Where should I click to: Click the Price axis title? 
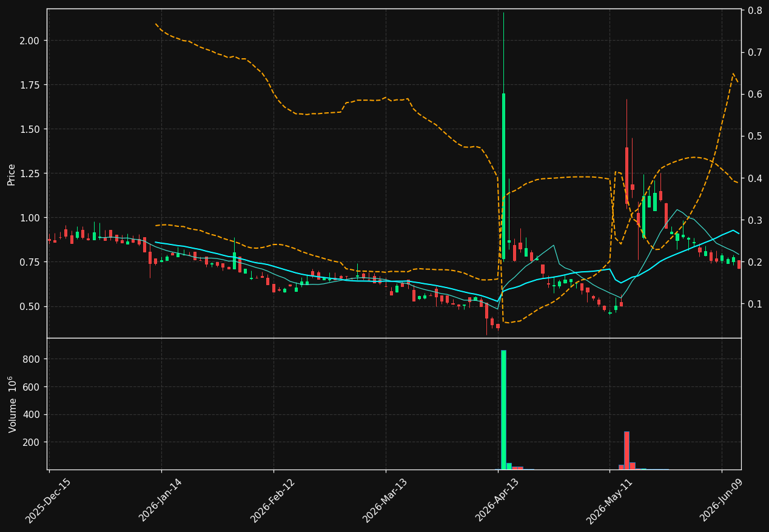coord(12,173)
